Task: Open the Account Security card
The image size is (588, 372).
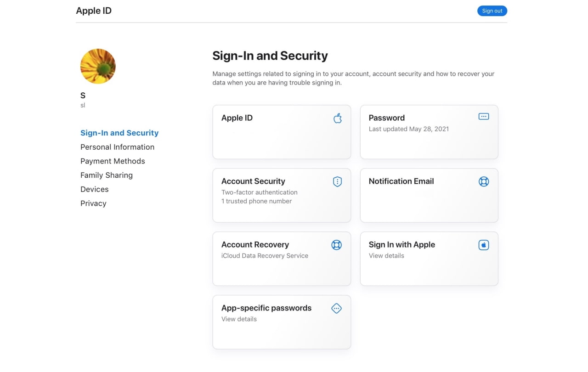Action: point(282,195)
